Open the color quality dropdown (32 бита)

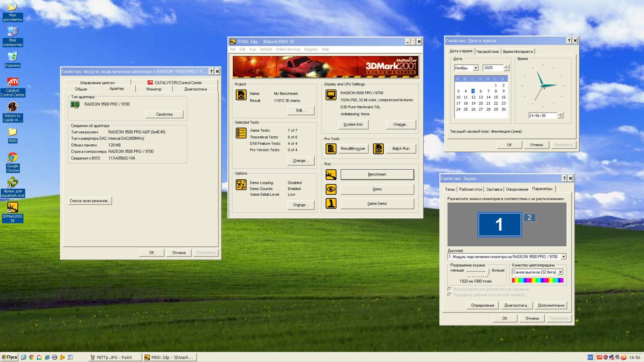point(560,272)
